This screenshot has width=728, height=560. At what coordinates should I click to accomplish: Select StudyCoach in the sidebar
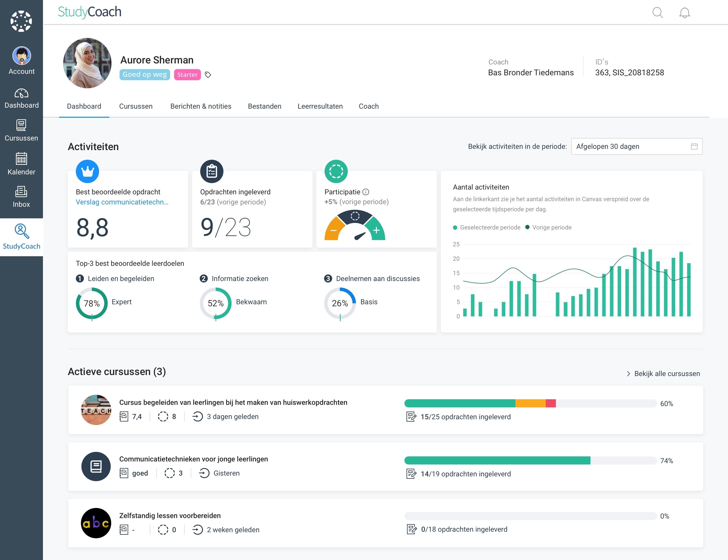tap(21, 237)
